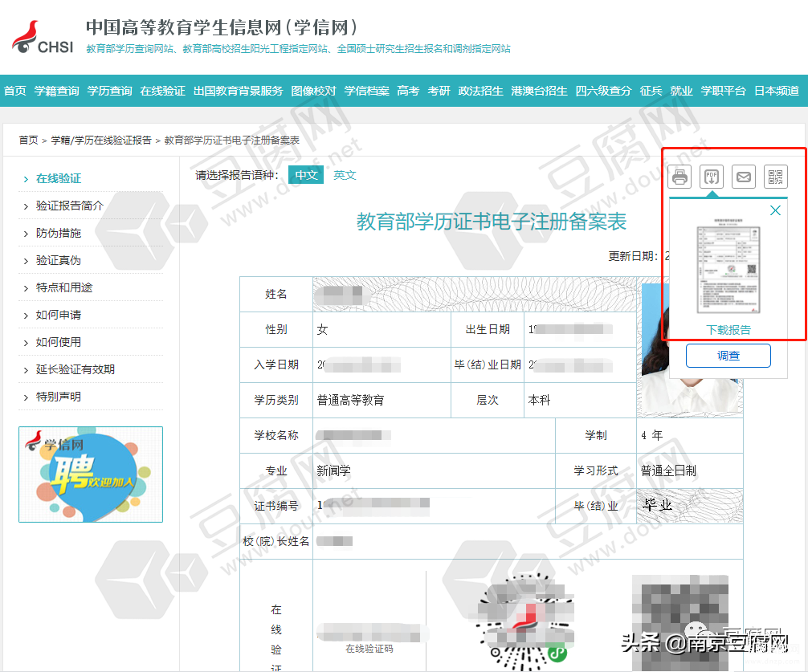
Task: Show the QR code icon
Action: pos(776,177)
